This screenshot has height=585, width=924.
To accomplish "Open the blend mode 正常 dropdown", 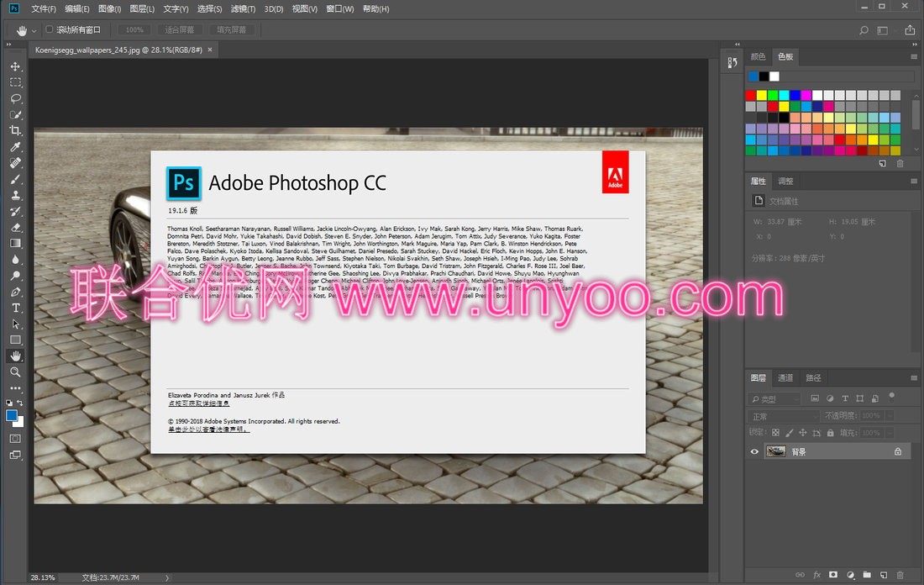I will point(783,416).
